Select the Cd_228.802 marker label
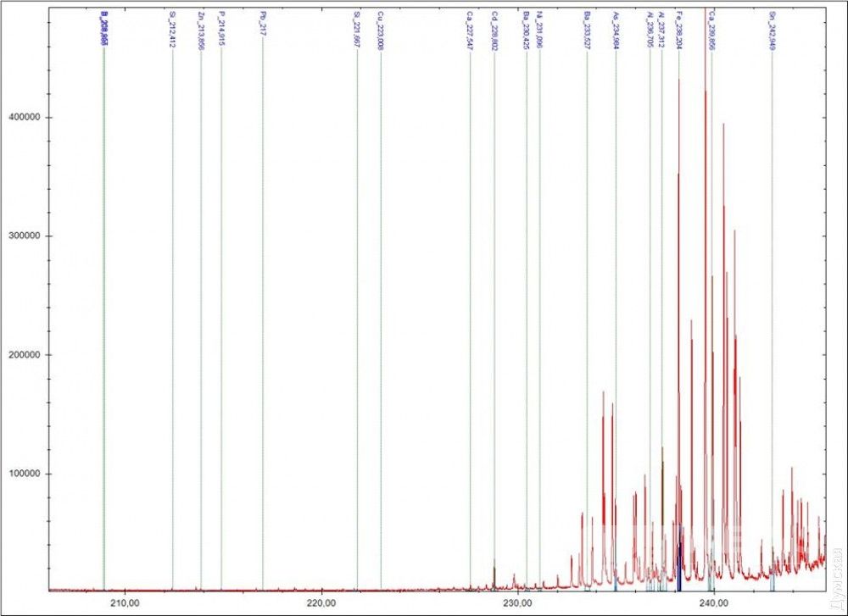848x616 pixels. 494,32
